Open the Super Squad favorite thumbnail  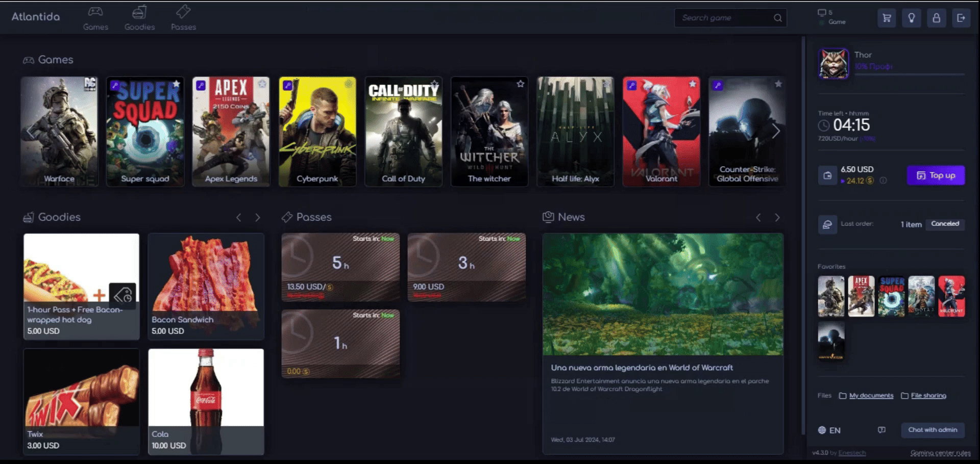tap(891, 296)
